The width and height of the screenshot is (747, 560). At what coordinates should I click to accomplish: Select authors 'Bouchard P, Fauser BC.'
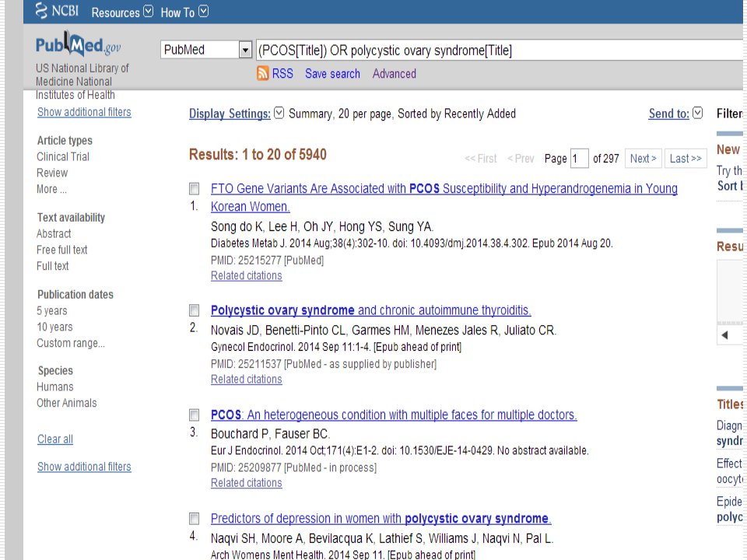(270, 434)
